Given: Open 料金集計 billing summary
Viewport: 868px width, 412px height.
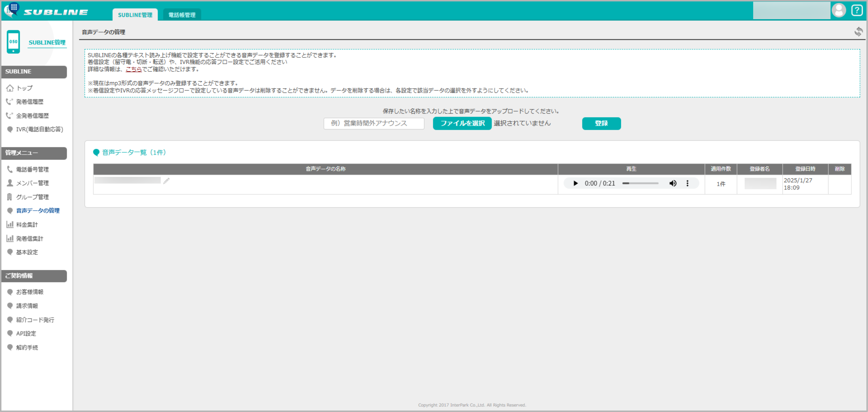Looking at the screenshot, I should pos(27,224).
